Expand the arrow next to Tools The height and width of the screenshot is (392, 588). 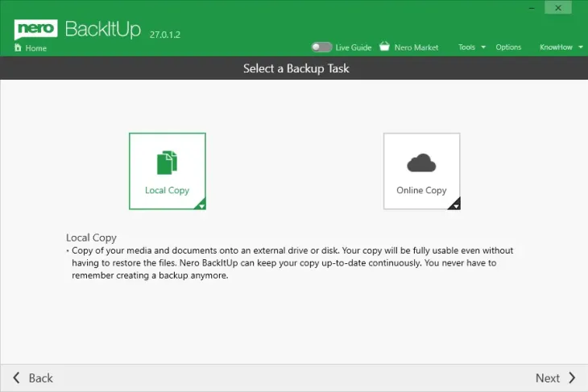(483, 47)
